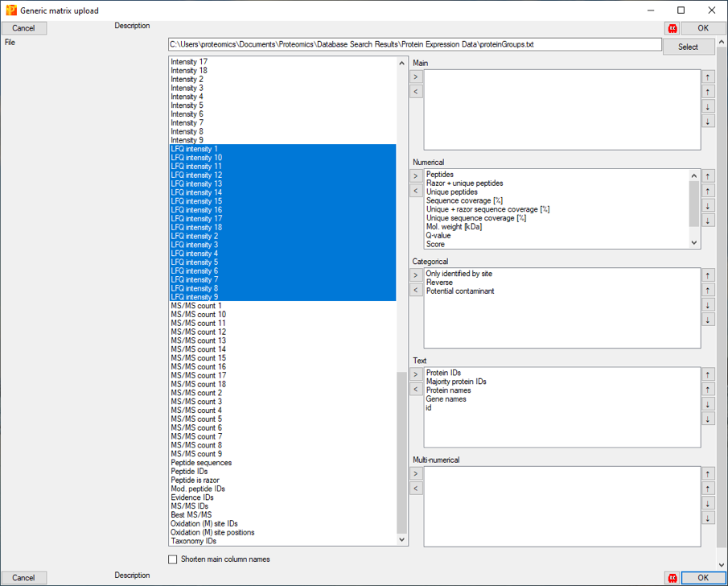Click scroll-up arrow of left column list

tap(402, 63)
